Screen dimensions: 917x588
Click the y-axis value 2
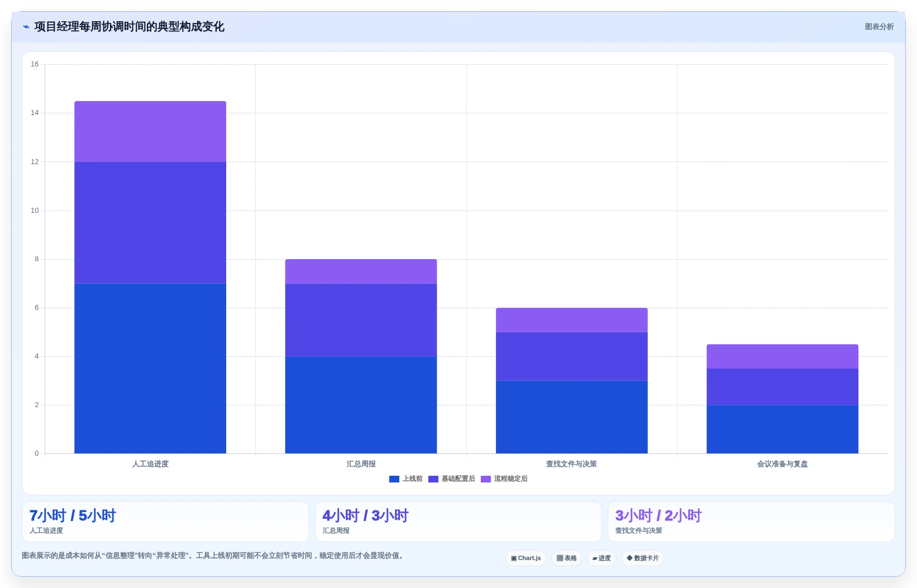coord(37,405)
